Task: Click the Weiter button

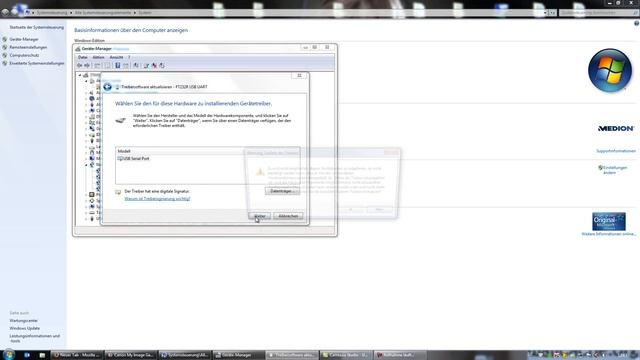Action: [x=260, y=216]
